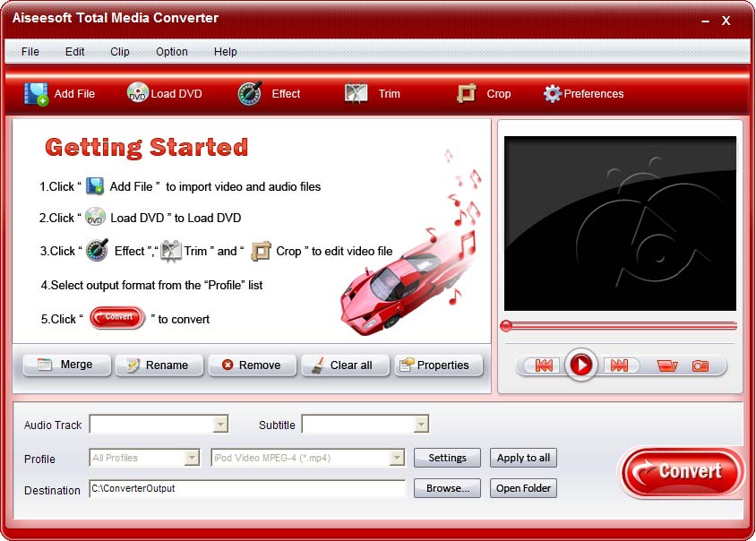This screenshot has height=541, width=756.
Task: Expand the Audio Track dropdown
Action: click(220, 425)
